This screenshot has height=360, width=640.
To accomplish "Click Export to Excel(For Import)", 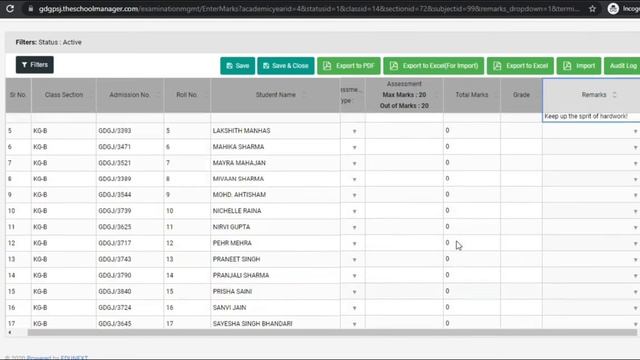I will (x=433, y=66).
